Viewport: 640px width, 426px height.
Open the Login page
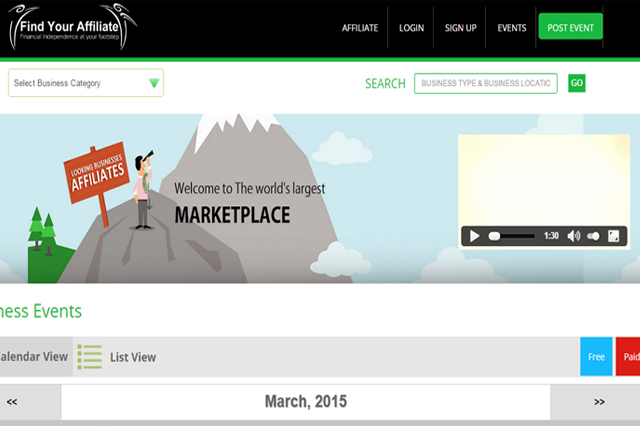[411, 28]
